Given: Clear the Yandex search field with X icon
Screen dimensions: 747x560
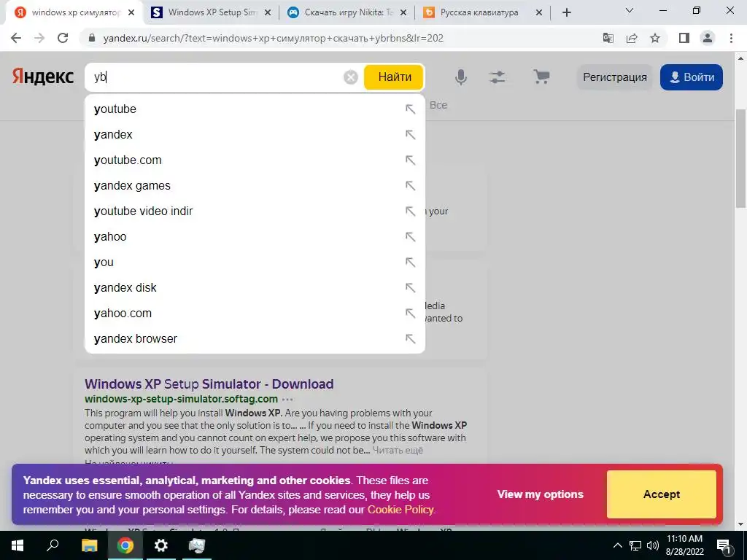Looking at the screenshot, I should coord(351,77).
